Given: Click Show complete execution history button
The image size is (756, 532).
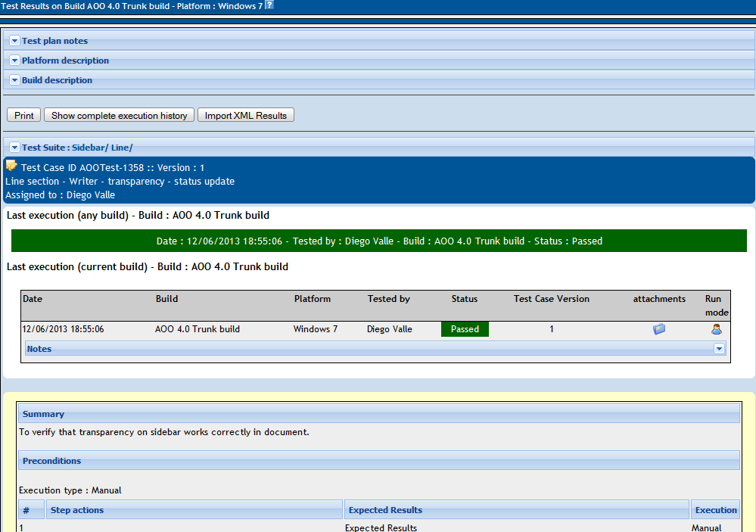Looking at the screenshot, I should tap(119, 115).
